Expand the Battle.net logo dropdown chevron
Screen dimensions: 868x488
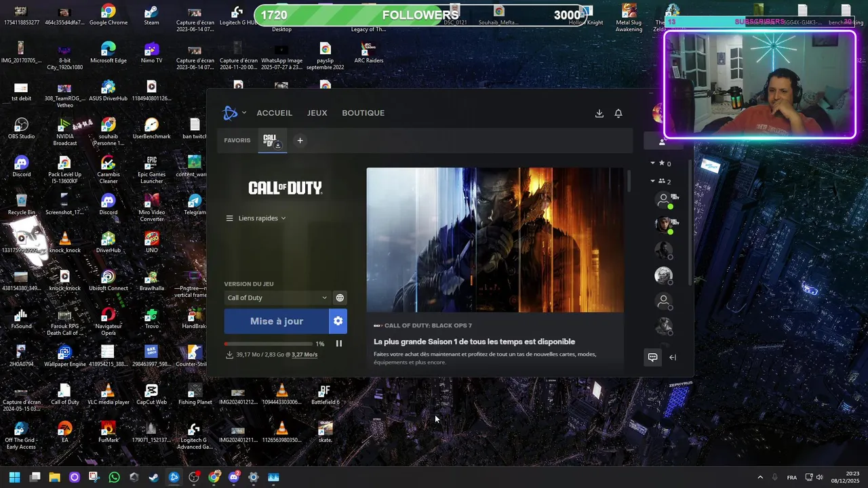click(x=244, y=113)
